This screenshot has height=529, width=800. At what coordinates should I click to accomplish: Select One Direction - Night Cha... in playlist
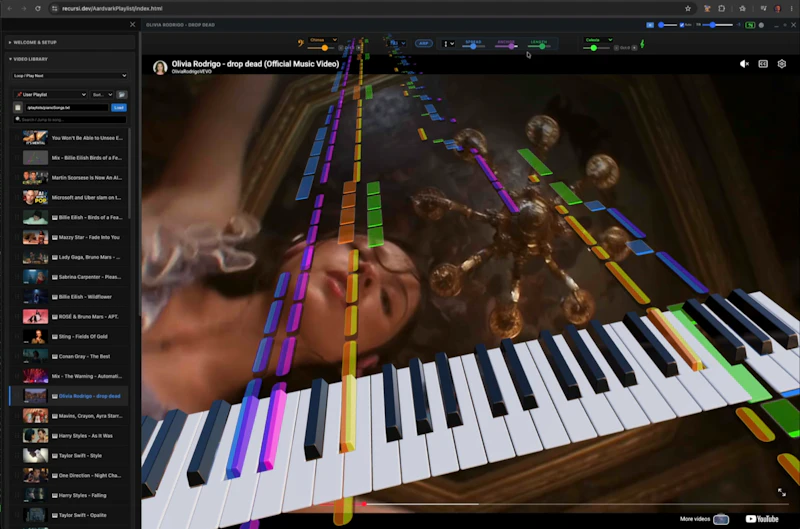pos(68,475)
